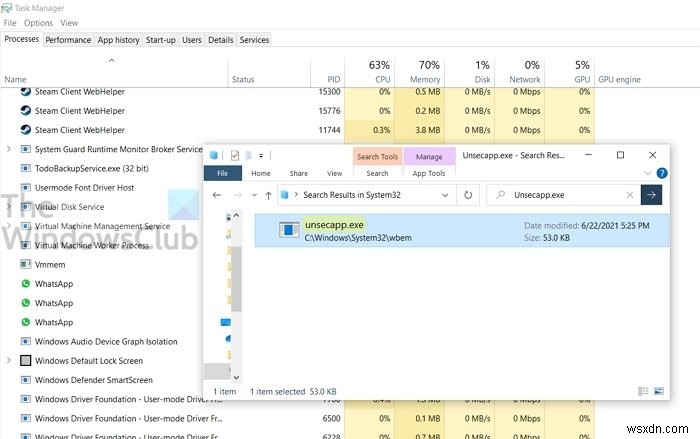Click the TodoBackupService.exe process icon
This screenshot has width=700, height=439.
click(x=25, y=168)
